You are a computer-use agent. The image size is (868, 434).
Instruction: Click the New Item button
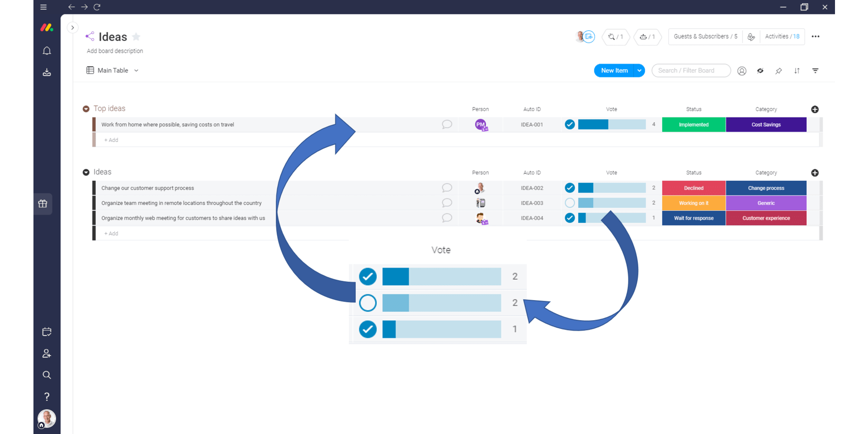tap(614, 71)
